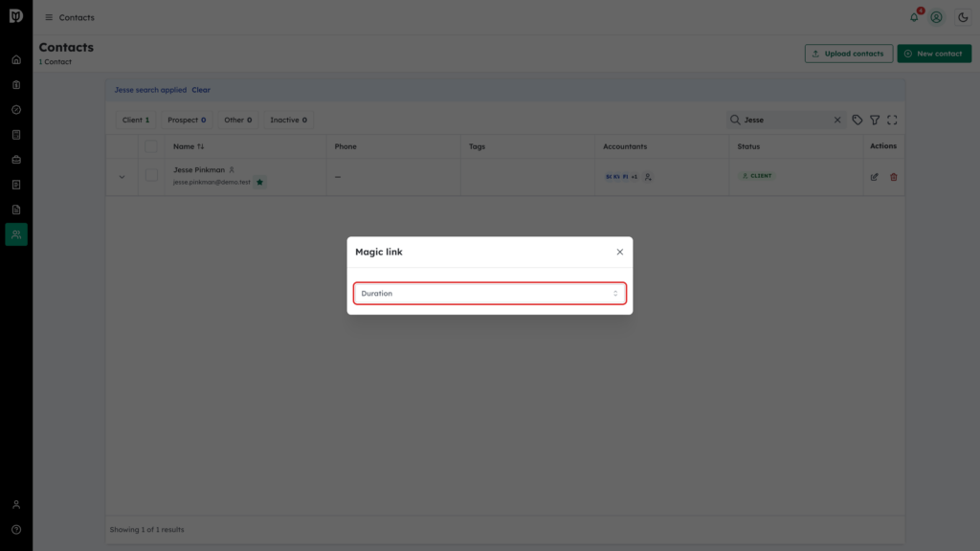Open Jesse Pinkman contact name
Viewport: 980px width, 551px height.
pos(199,170)
